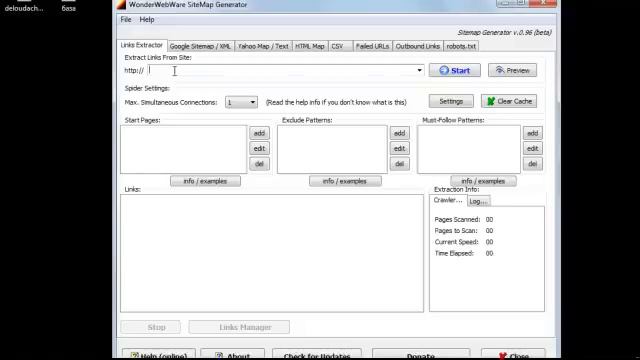Open the Links Manager
This screenshot has height=360, width=640.
click(239, 327)
